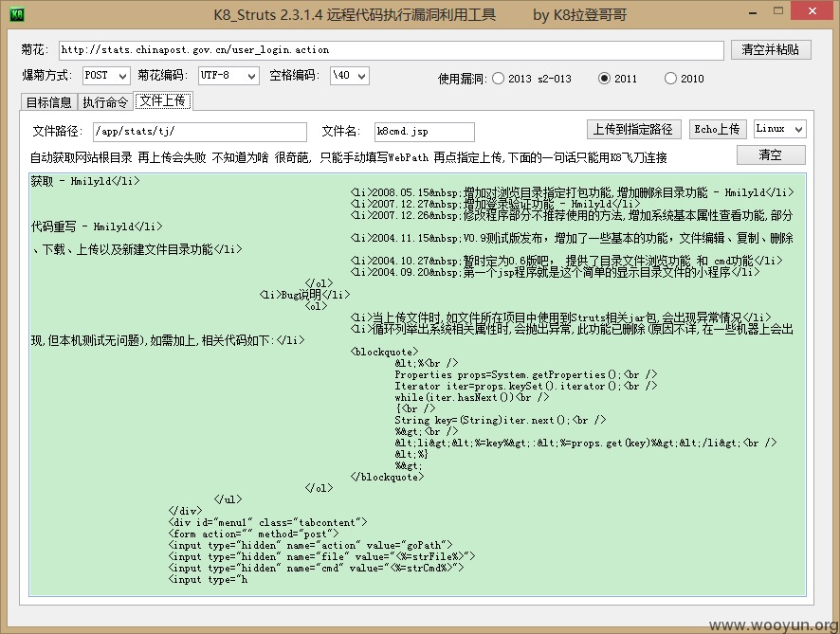Image resolution: width=840 pixels, height=634 pixels.
Task: Click the '2007.12.27' changelog line
Action: 495,204
